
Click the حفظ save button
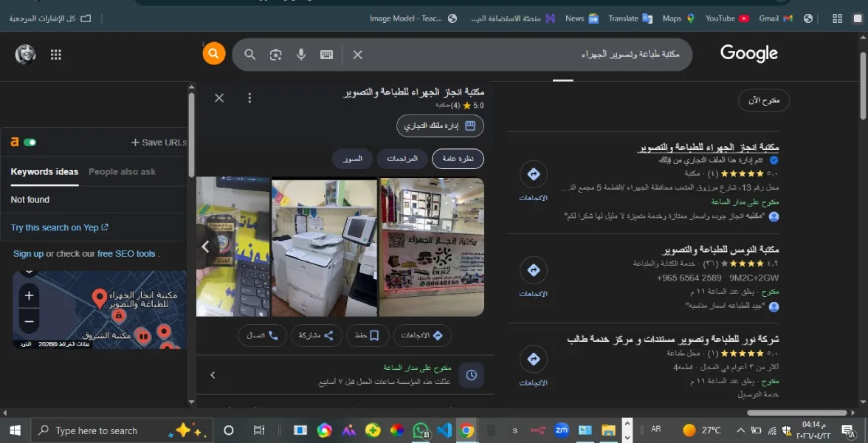(x=368, y=335)
